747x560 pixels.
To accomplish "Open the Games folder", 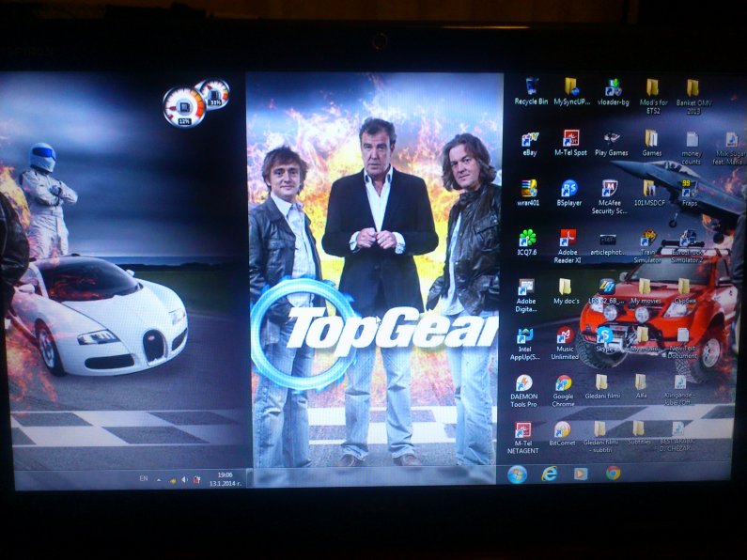I will pos(651,139).
